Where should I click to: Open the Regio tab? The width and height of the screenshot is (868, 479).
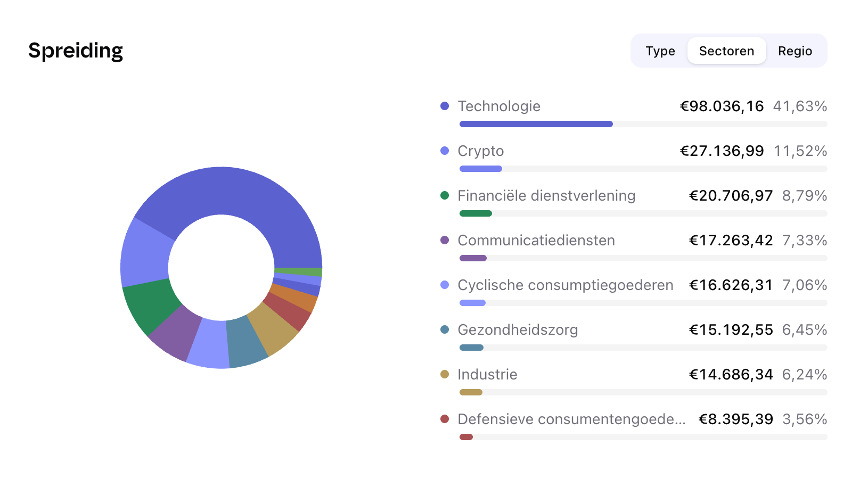click(795, 51)
